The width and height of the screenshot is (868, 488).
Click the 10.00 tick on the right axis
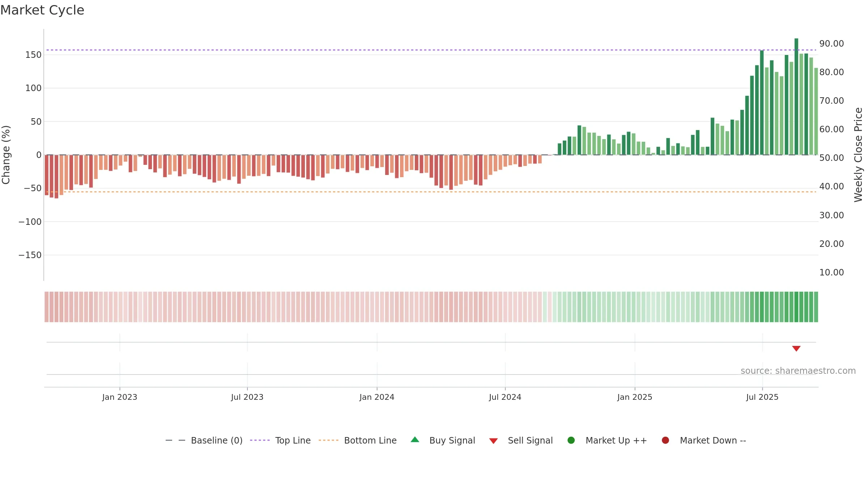coord(831,273)
